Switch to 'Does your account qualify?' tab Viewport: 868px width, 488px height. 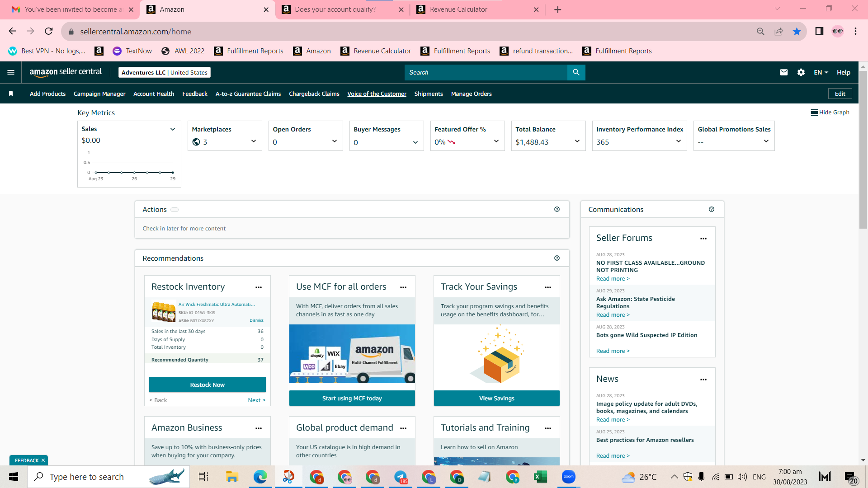342,9
